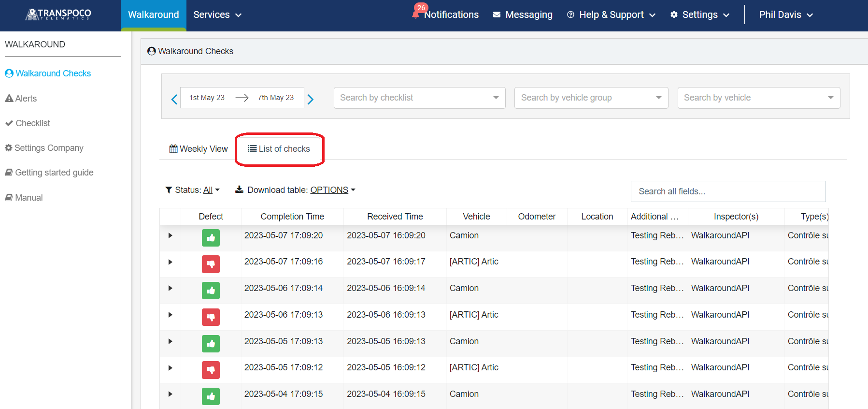
Task: Click the Messaging envelope icon
Action: [497, 15]
